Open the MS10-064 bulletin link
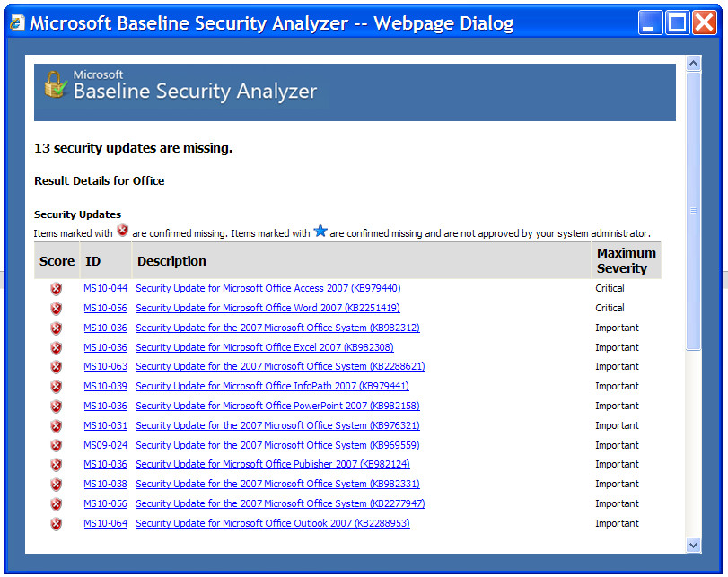This screenshot has height=577, width=728. tap(105, 523)
